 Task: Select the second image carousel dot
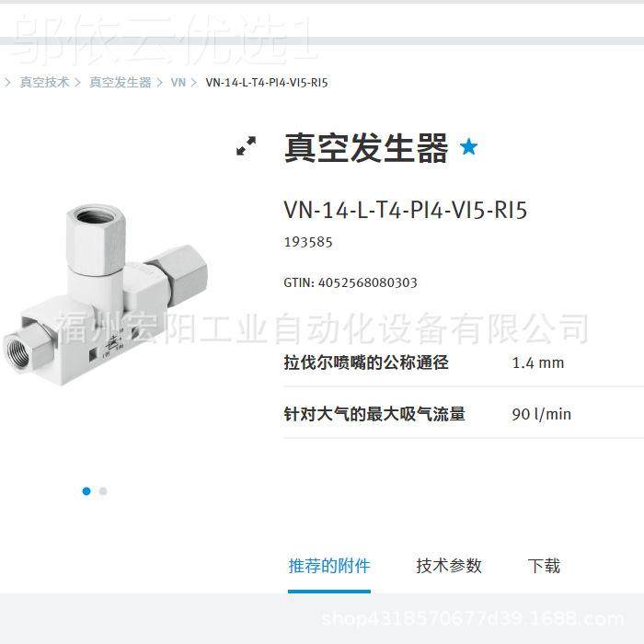103,490
